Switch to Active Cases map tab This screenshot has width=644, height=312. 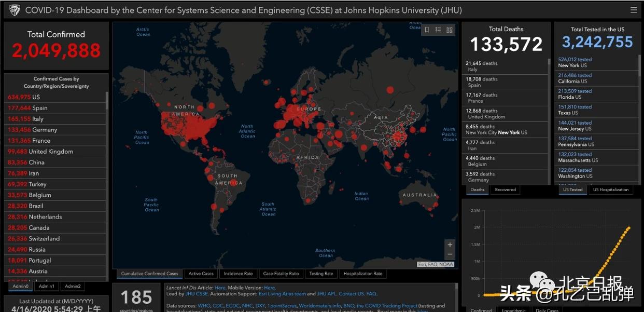click(201, 274)
